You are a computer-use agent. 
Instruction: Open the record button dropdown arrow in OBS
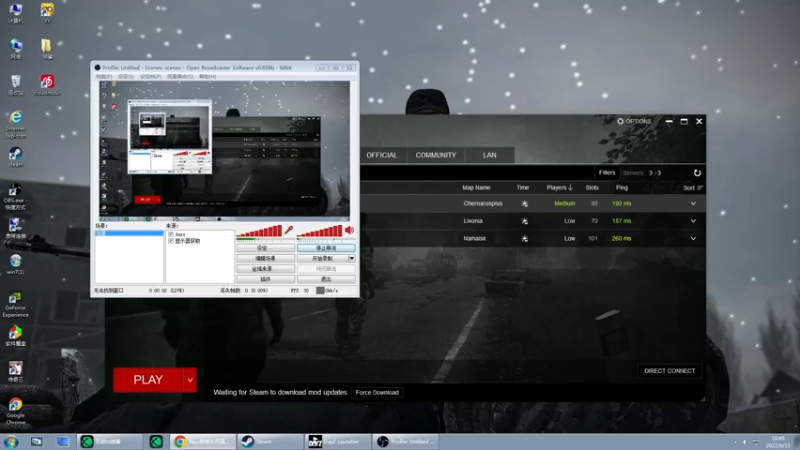(x=352, y=258)
